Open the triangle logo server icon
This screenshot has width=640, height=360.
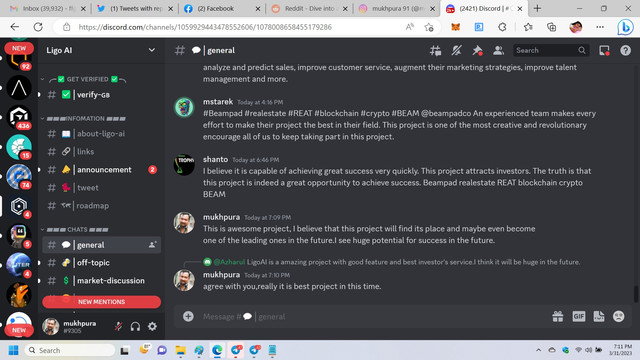tap(19, 88)
